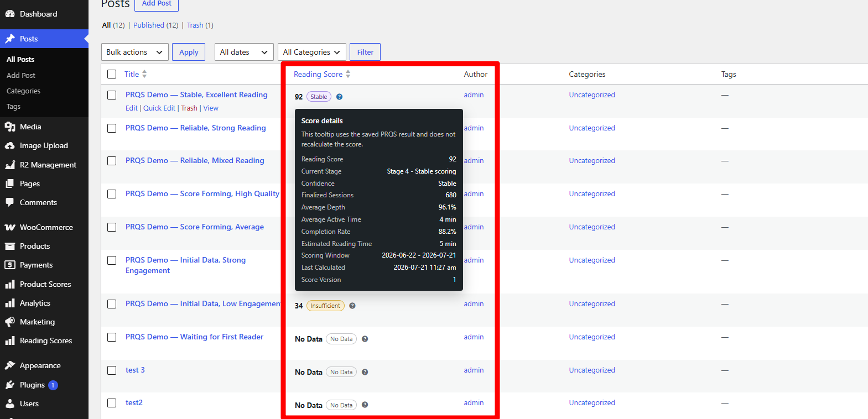Click No Data badge in test2 row
The image size is (868, 419).
coord(341,405)
